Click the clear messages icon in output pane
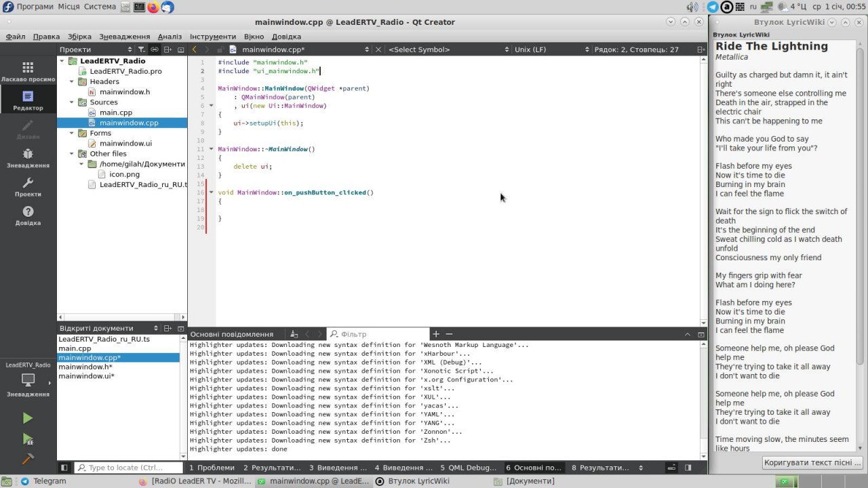 (x=293, y=334)
